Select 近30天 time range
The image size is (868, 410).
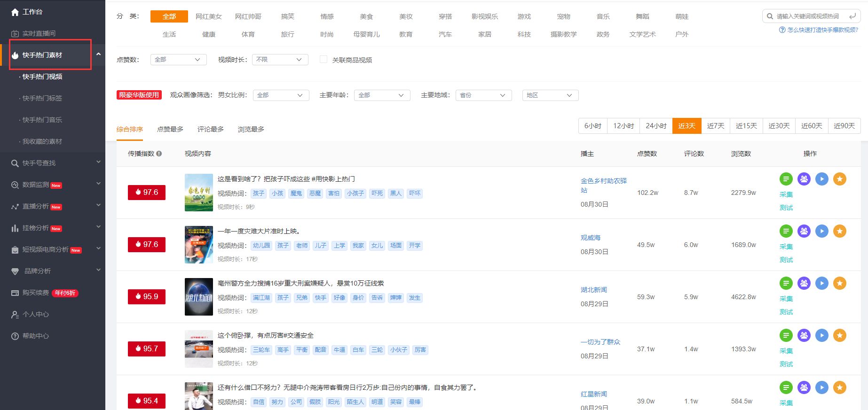(x=779, y=126)
